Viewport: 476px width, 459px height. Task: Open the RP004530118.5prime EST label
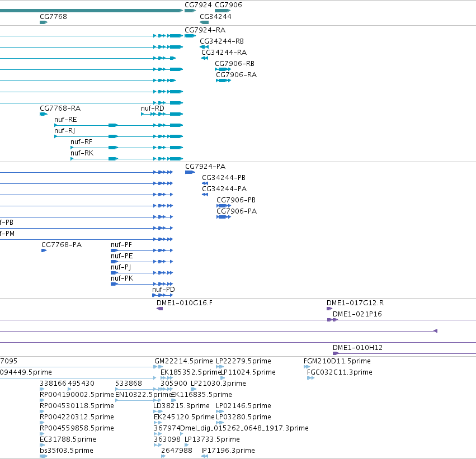pos(77,406)
